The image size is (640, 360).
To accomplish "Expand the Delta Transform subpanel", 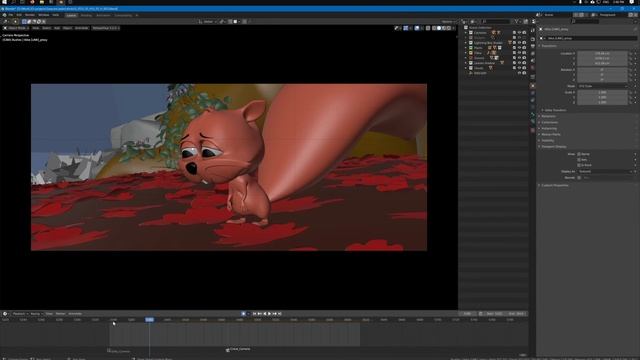I will coord(555,110).
